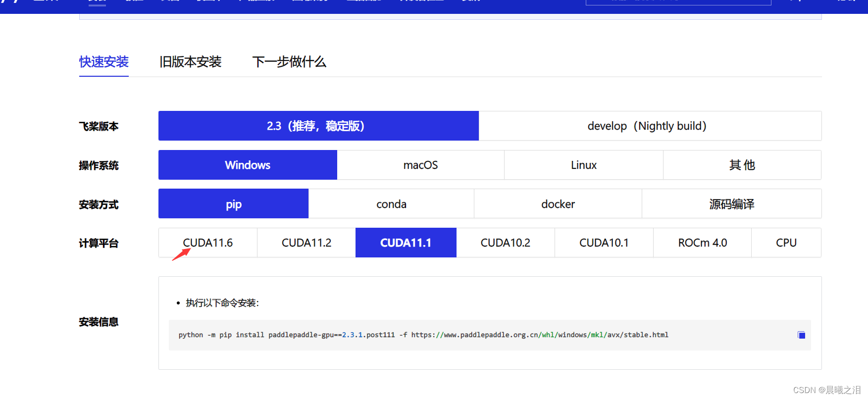868x399 pixels.
Task: Click the 计算平台 row label
Action: pyautogui.click(x=99, y=243)
